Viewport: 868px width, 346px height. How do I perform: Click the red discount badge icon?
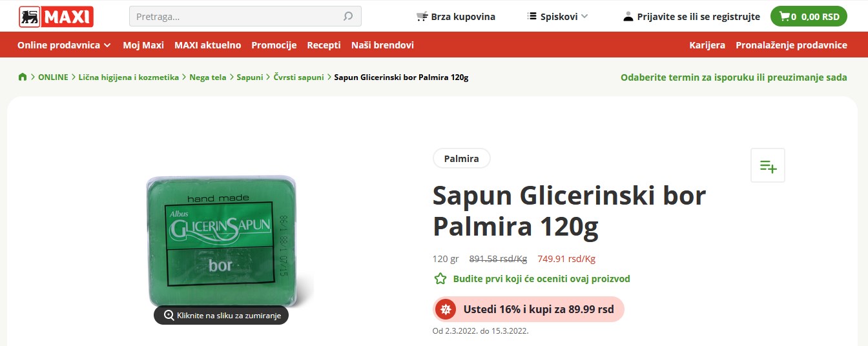tap(444, 309)
